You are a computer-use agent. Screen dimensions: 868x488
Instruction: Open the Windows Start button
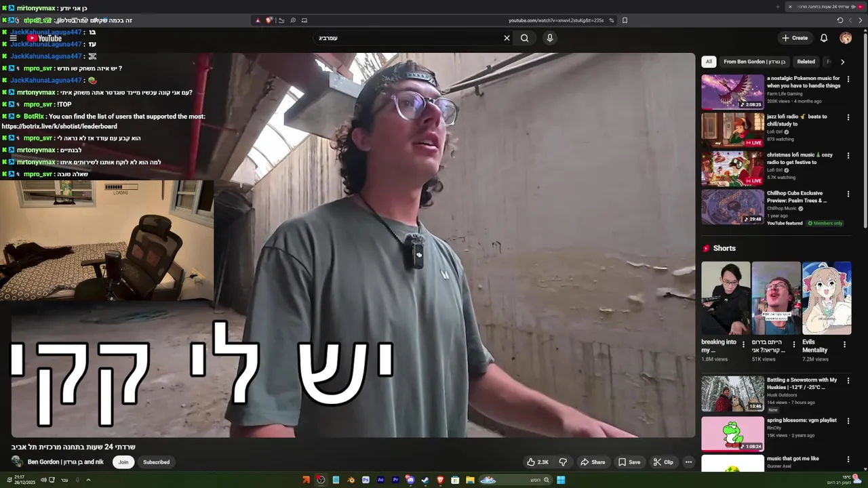(x=561, y=480)
